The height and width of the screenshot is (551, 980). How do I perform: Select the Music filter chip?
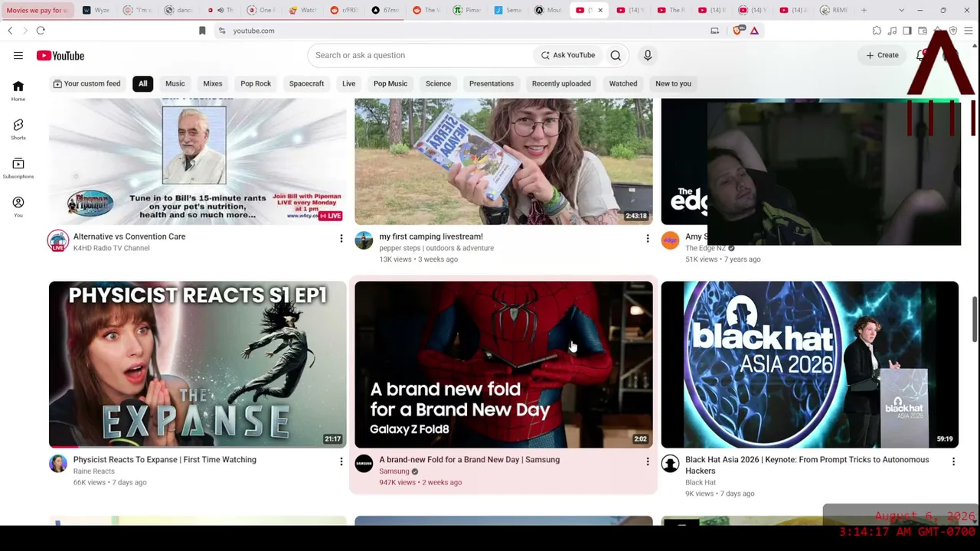click(175, 83)
